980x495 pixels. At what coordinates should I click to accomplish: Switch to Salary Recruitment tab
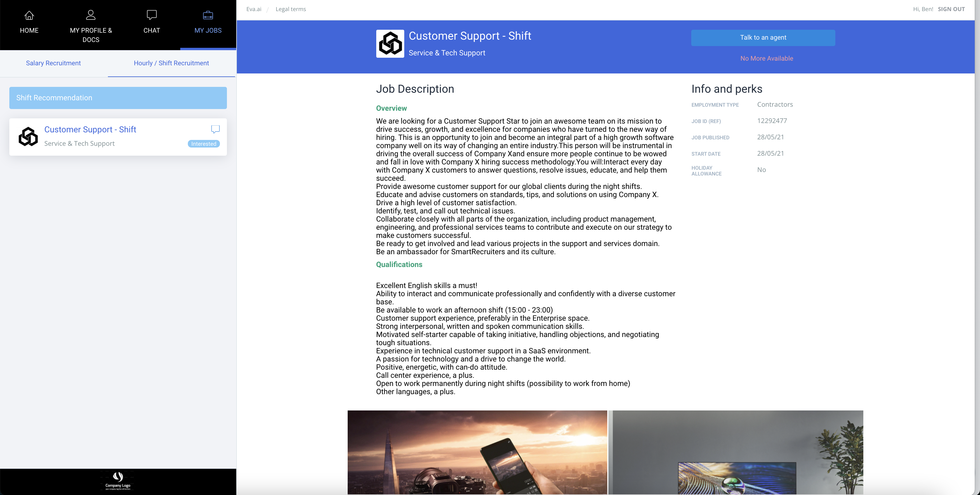(x=53, y=63)
